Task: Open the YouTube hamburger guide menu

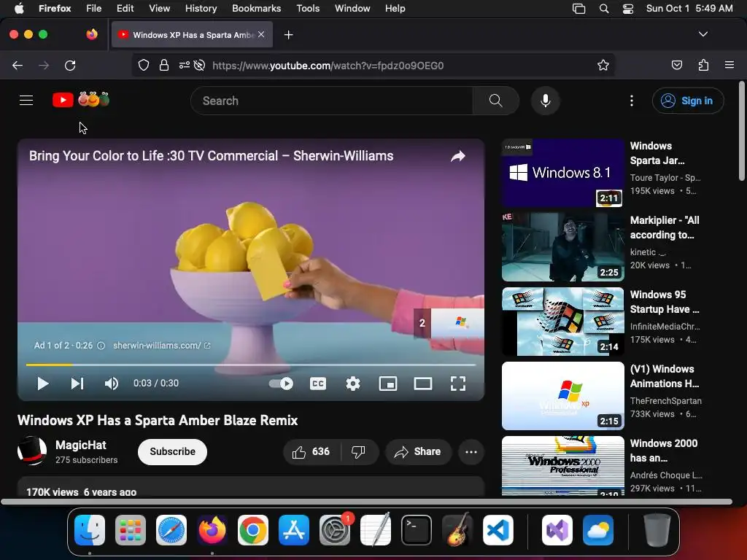Action: [26, 101]
